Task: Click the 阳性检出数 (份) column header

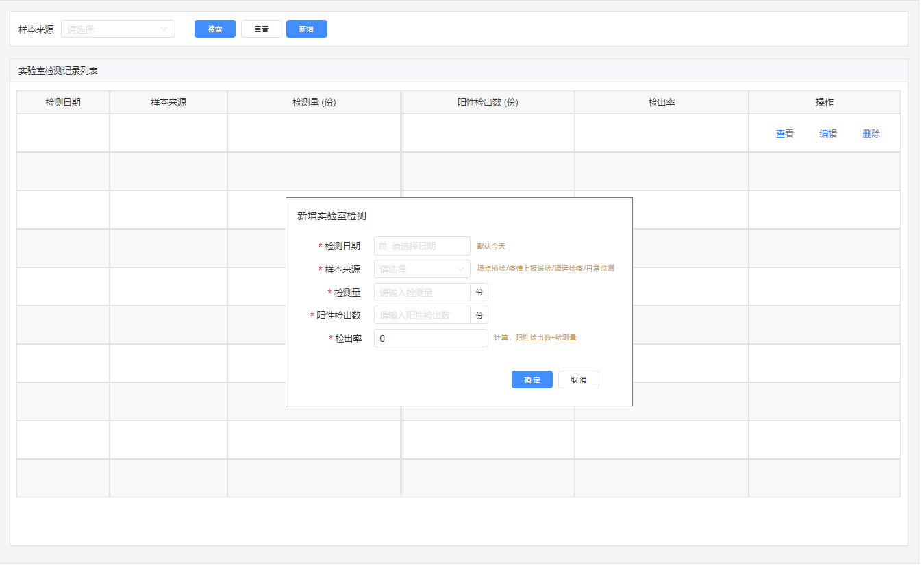Action: (488, 102)
